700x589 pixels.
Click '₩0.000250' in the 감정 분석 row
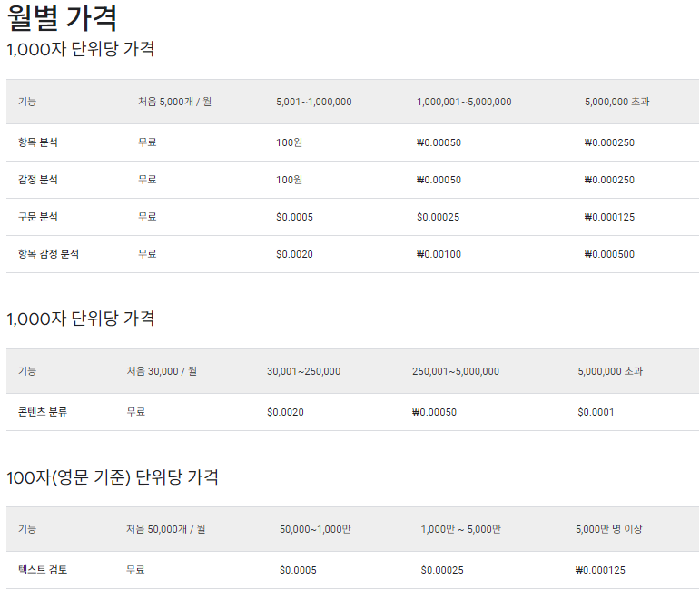pyautogui.click(x=609, y=180)
